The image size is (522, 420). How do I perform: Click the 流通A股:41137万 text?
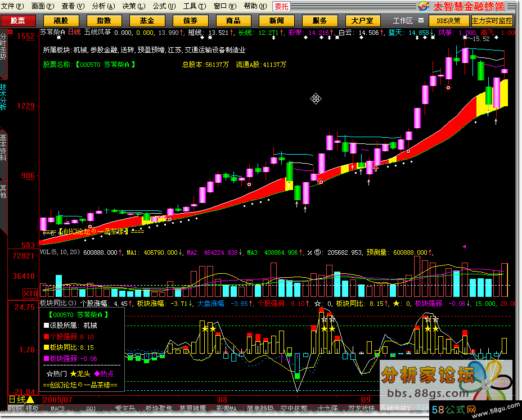pos(261,65)
